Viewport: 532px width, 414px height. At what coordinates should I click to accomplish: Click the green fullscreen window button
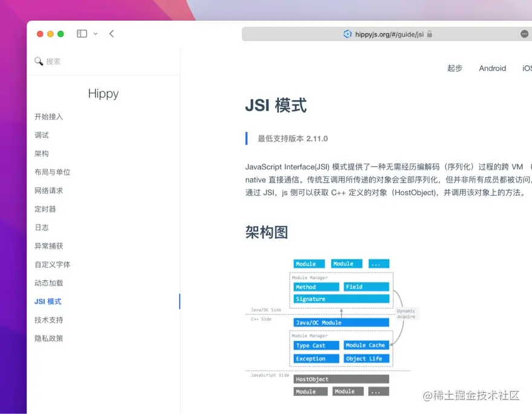coord(60,34)
